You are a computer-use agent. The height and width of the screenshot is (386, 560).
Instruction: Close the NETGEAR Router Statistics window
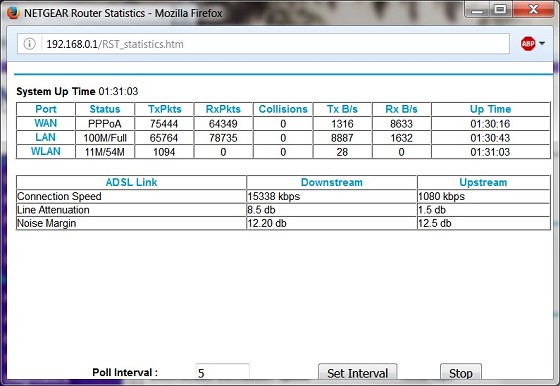click(x=533, y=10)
